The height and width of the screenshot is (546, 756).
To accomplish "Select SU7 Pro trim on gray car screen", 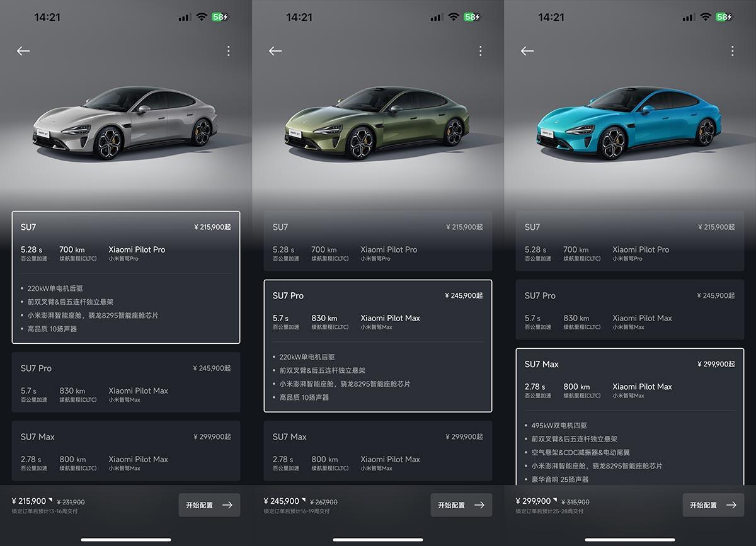I will [x=126, y=382].
